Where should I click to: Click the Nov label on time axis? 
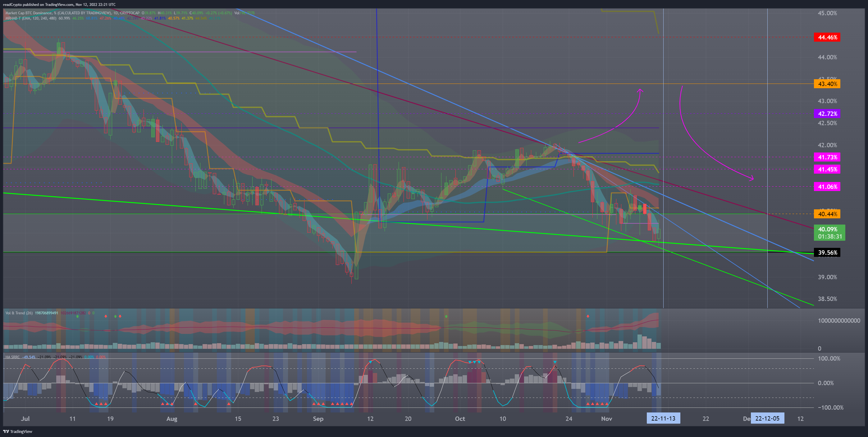(x=606, y=418)
